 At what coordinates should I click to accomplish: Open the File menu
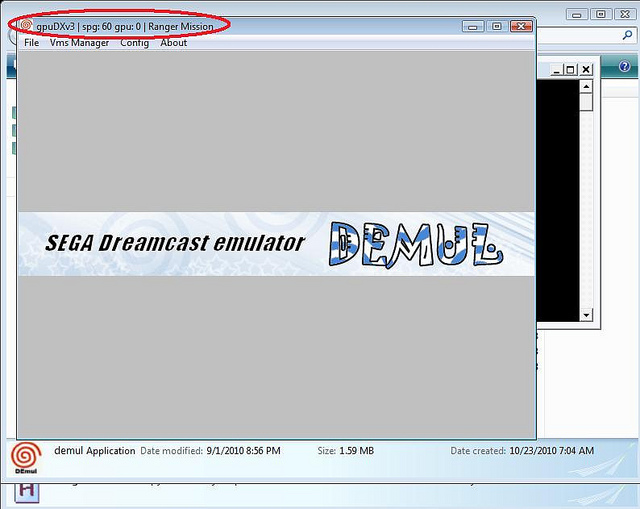31,43
